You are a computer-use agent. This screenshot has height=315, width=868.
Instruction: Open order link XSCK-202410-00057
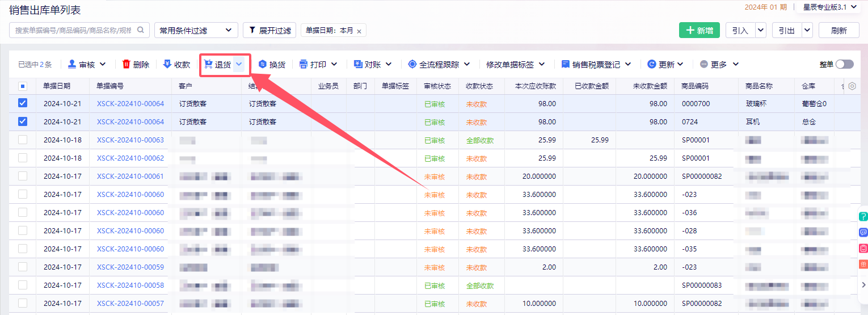[130, 303]
